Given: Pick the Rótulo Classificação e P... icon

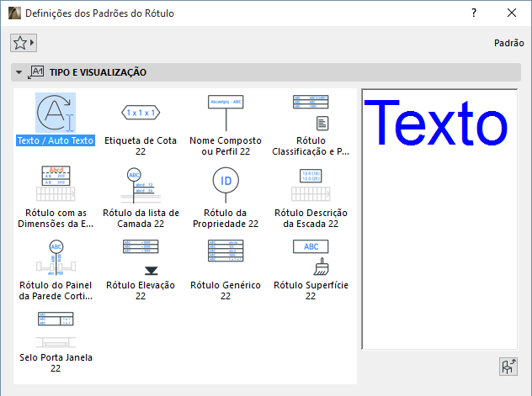Looking at the screenshot, I should pyautogui.click(x=311, y=113).
